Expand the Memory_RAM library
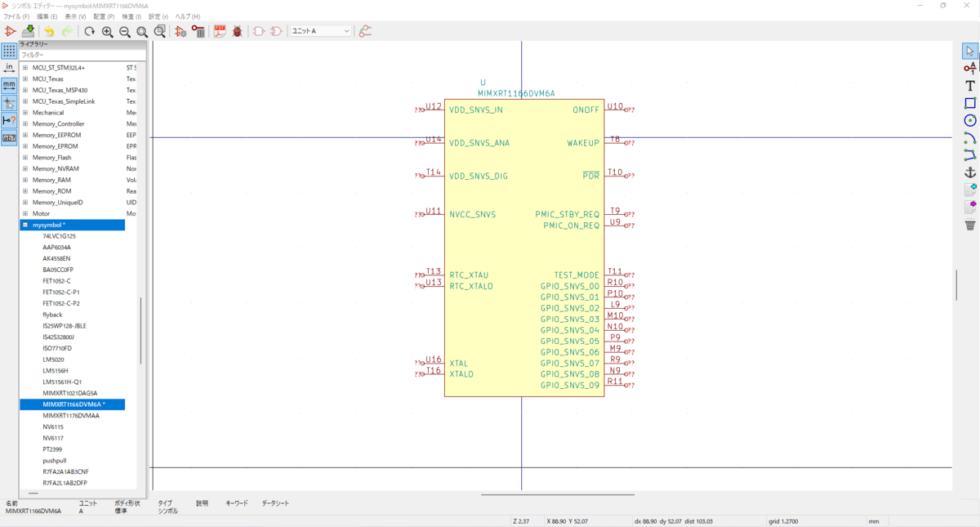Viewport: 980px width, 527px height. [24, 180]
